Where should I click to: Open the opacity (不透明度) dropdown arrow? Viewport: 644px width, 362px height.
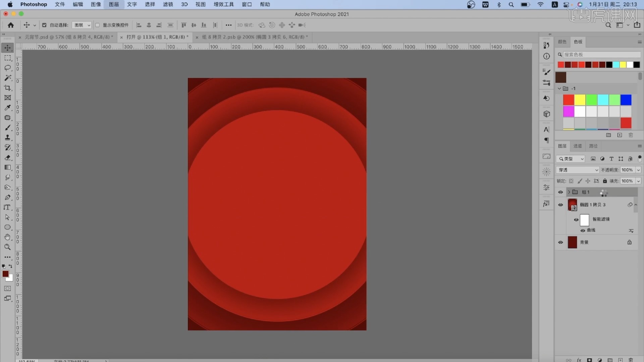click(x=638, y=170)
